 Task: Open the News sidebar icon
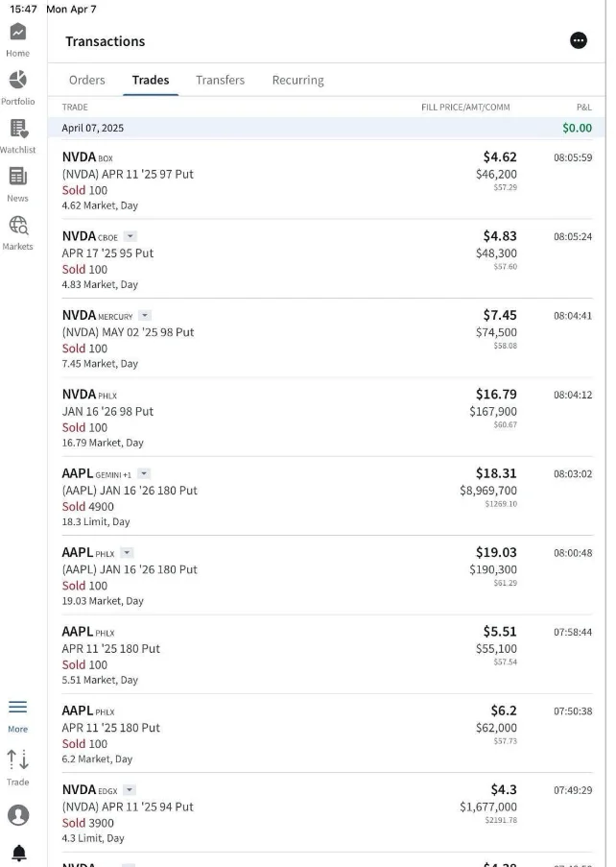[x=17, y=177]
